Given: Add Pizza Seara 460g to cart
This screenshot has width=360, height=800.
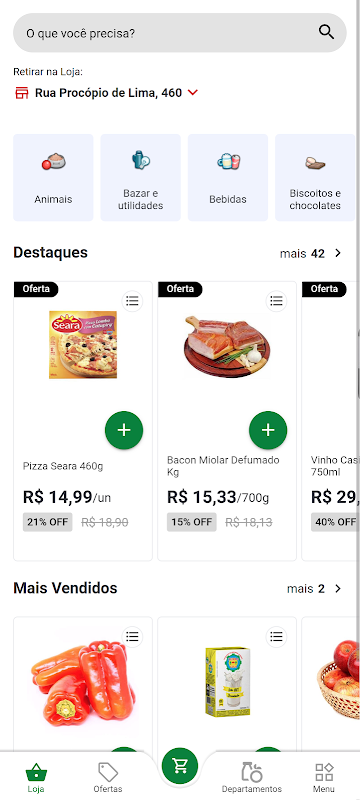Looking at the screenshot, I should pyautogui.click(x=124, y=430).
